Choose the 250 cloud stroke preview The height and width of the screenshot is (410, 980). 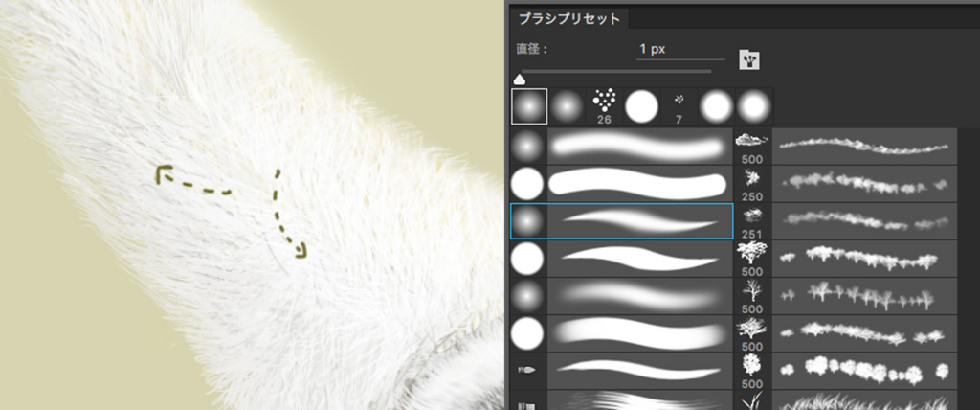tap(864, 184)
